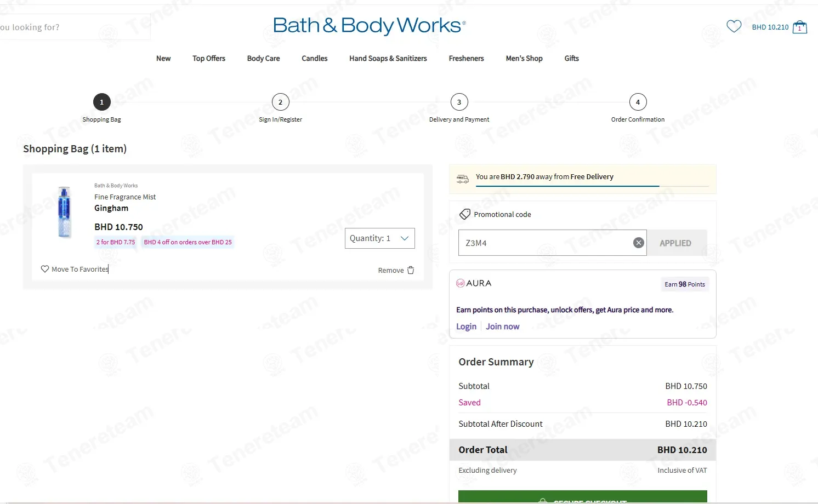Open the New menu
The width and height of the screenshot is (818, 504).
point(163,59)
